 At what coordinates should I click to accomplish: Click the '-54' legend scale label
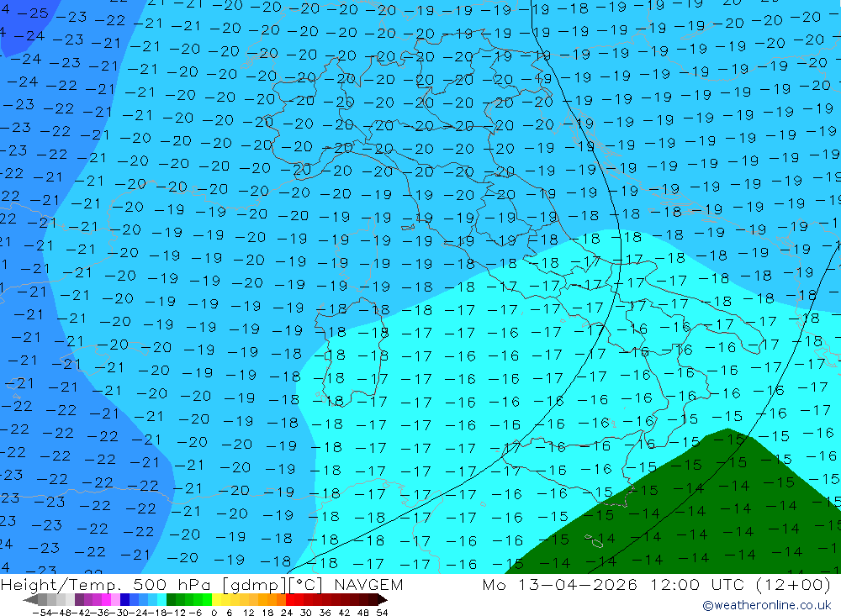point(42,613)
